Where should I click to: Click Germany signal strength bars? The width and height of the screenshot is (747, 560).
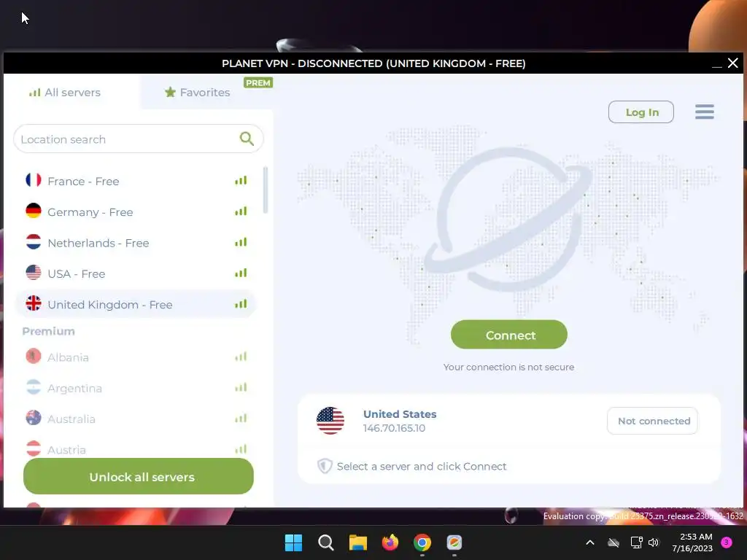241,211
